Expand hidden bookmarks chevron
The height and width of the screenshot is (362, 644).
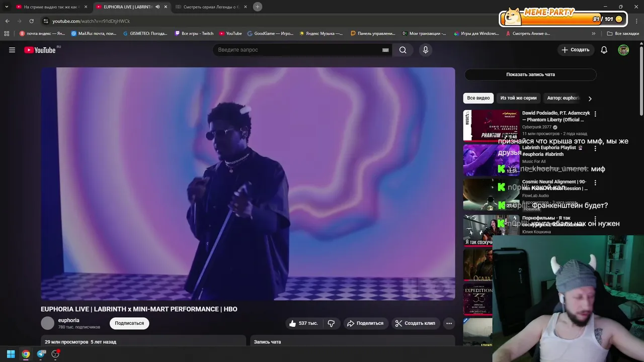point(594,34)
